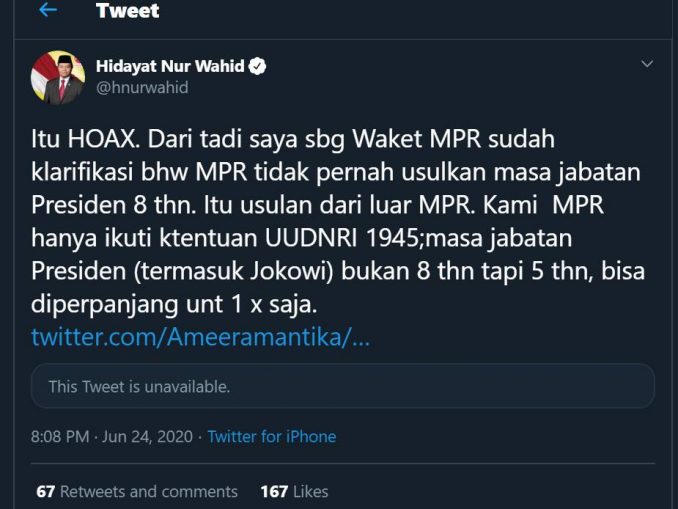Image resolution: width=678 pixels, height=509 pixels.
Task: Click 'UUDNRI 1945' in the tweet text
Action: [342, 238]
